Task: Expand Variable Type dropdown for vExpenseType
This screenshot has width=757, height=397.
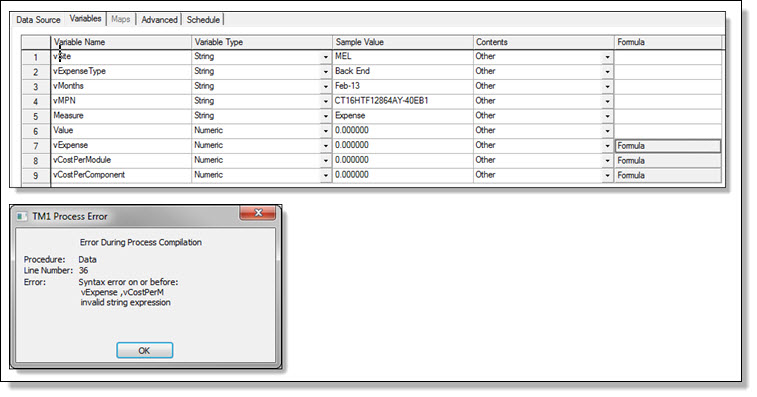Action: point(326,71)
